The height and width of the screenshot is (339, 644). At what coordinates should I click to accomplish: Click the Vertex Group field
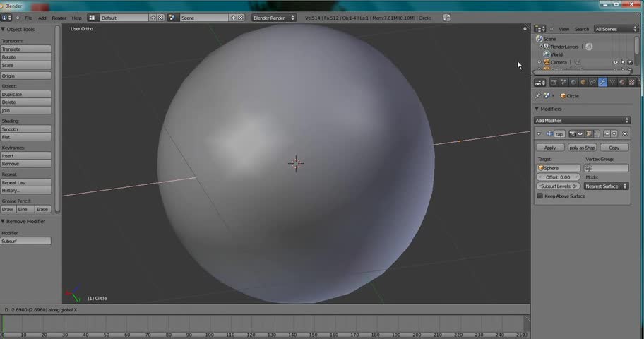point(607,168)
